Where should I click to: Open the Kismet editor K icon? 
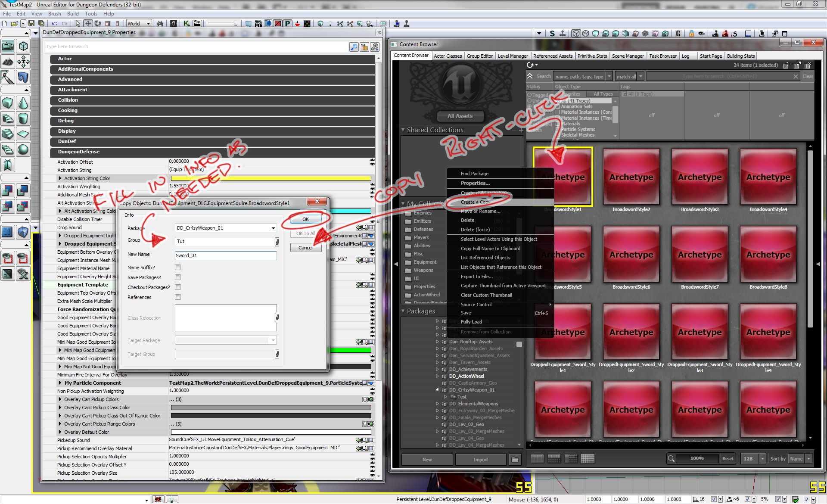(x=187, y=24)
